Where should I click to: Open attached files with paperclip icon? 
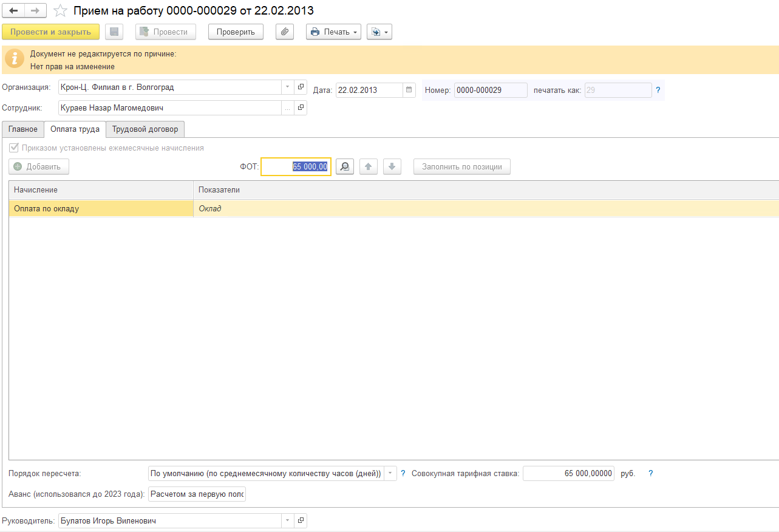[x=284, y=32]
